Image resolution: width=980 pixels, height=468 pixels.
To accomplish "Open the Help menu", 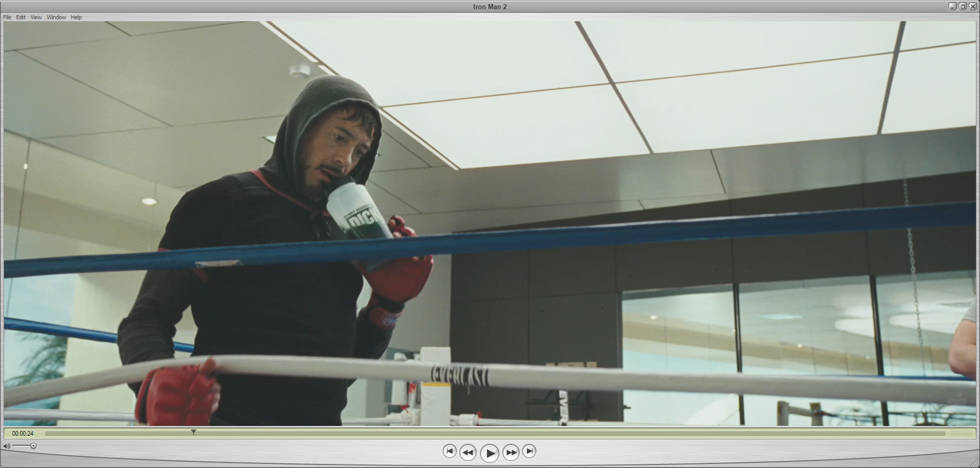I will click(x=76, y=17).
